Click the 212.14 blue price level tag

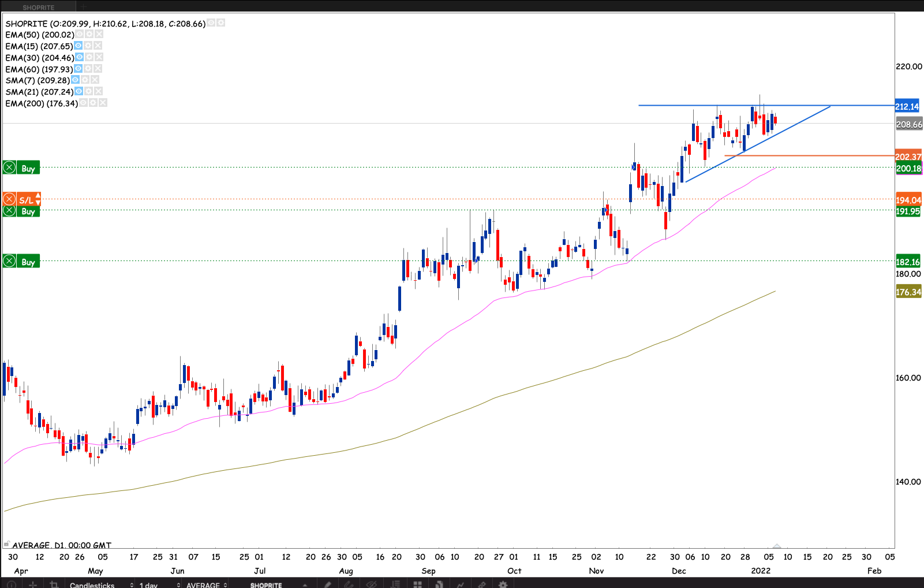[907, 106]
